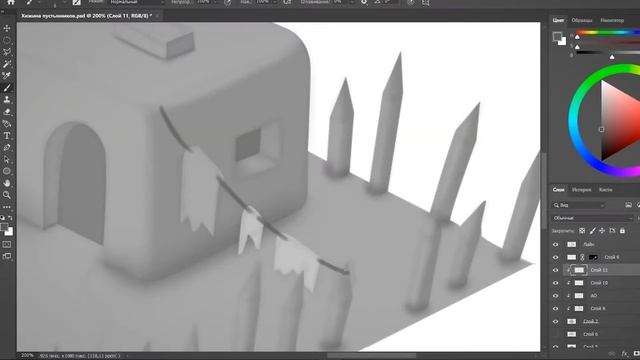This screenshot has width=640, height=360.
Task: Open the brush mode dropdown in options bar
Action: point(136,2)
